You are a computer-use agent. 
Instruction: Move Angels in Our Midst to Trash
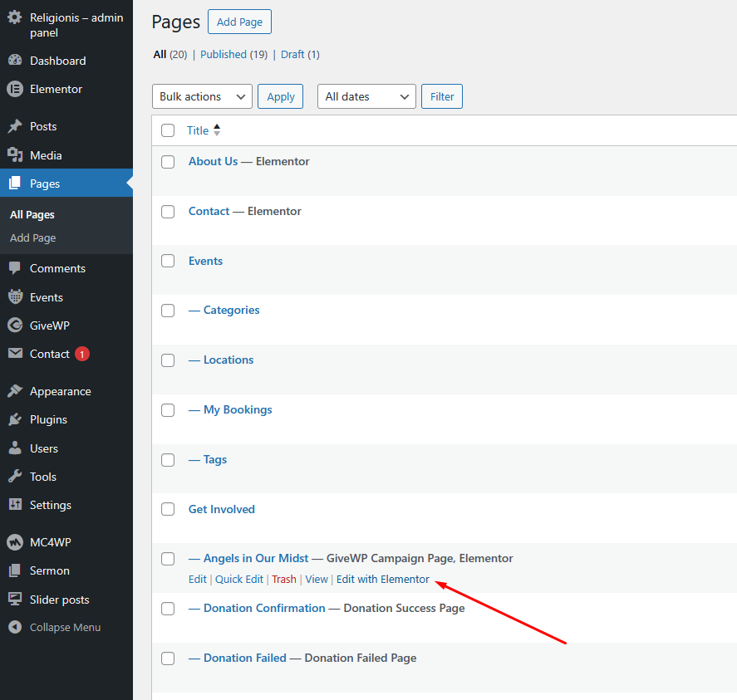tap(284, 580)
